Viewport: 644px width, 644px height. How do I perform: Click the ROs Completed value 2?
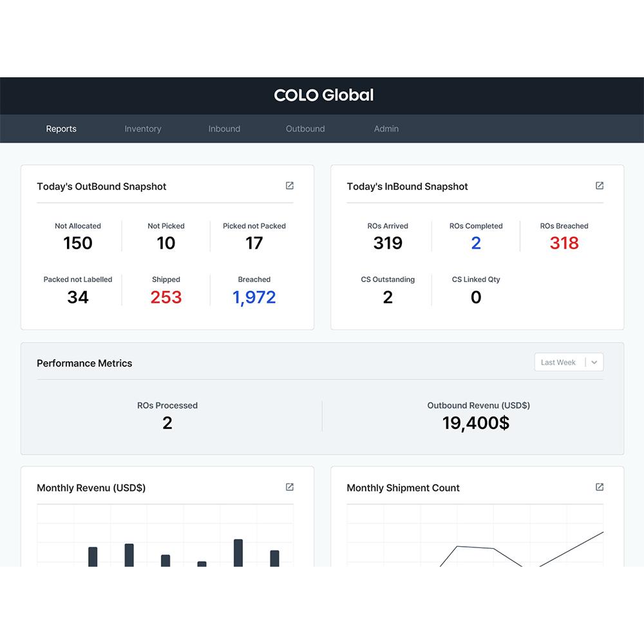click(x=475, y=243)
